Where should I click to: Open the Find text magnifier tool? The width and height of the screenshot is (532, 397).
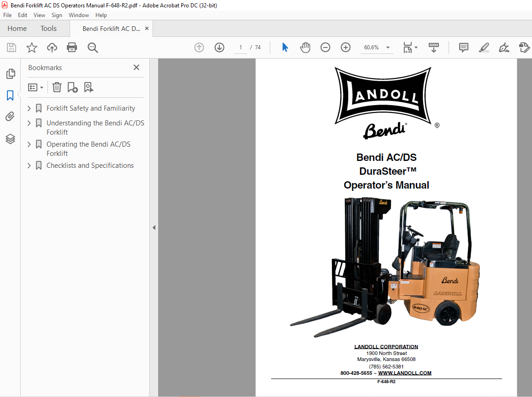(x=93, y=47)
